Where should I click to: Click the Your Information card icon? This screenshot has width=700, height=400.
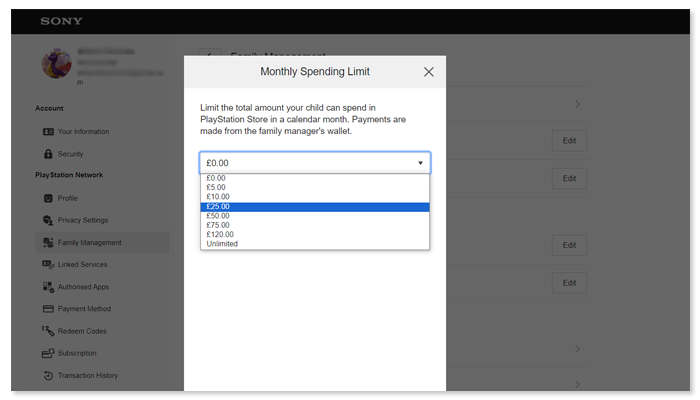point(48,132)
